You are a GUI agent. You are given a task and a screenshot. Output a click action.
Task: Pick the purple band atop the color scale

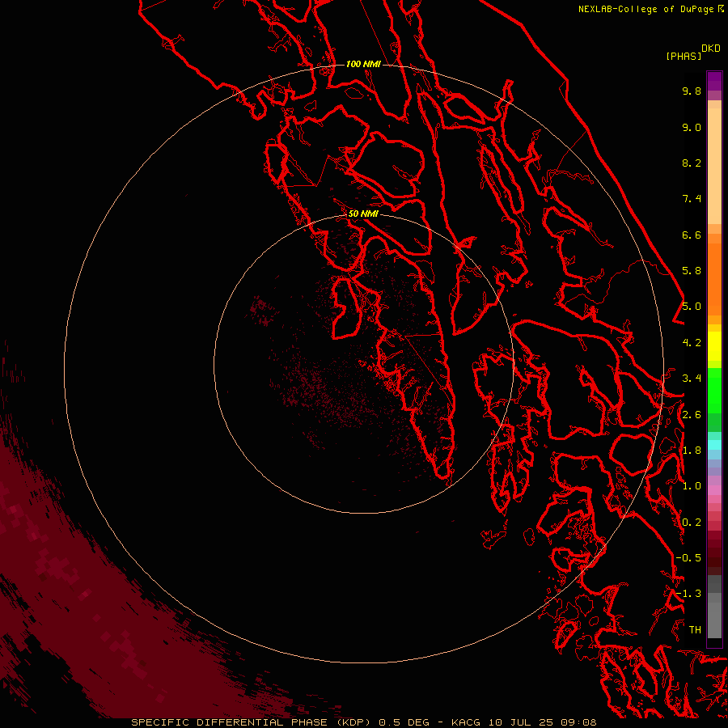[x=714, y=81]
